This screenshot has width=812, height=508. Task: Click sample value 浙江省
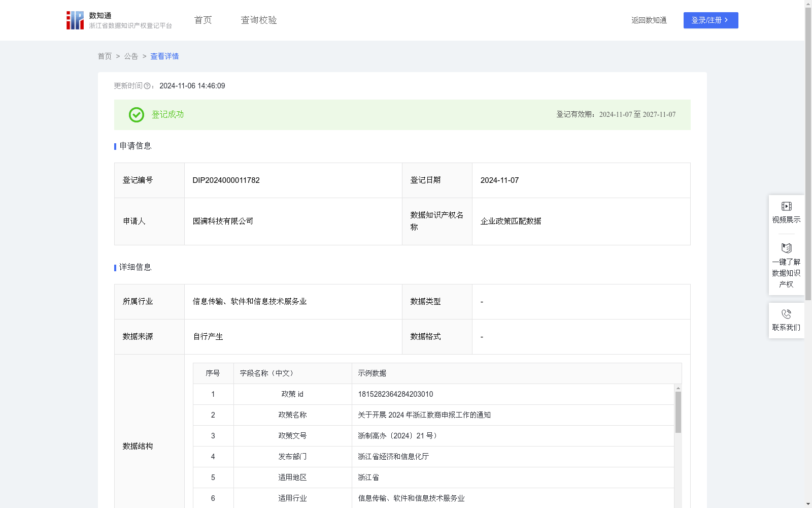pos(368,478)
